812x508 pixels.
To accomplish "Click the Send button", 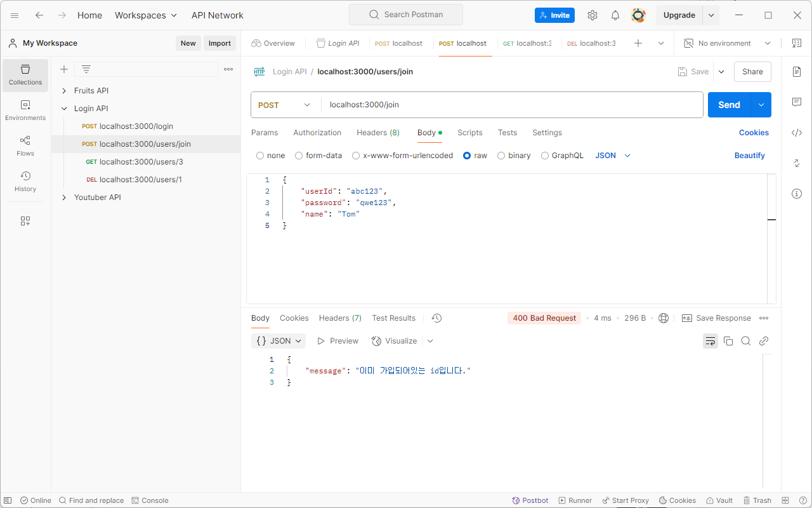I will pos(729,105).
